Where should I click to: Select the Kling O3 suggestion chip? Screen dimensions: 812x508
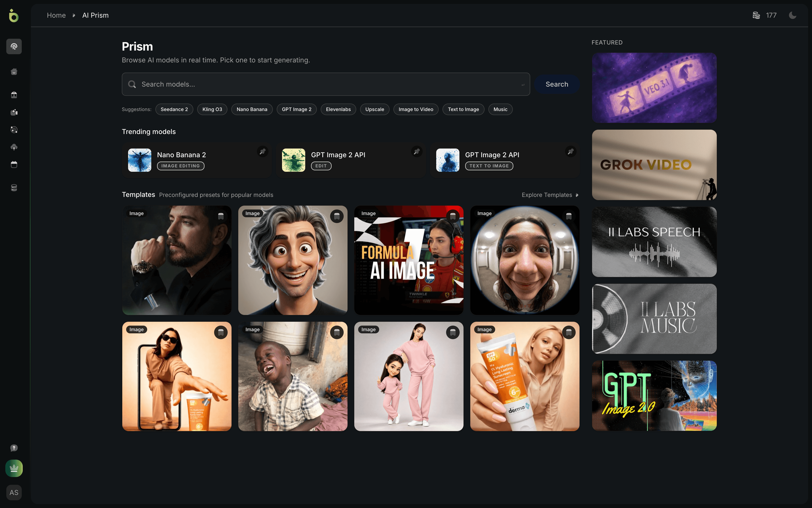pyautogui.click(x=212, y=109)
